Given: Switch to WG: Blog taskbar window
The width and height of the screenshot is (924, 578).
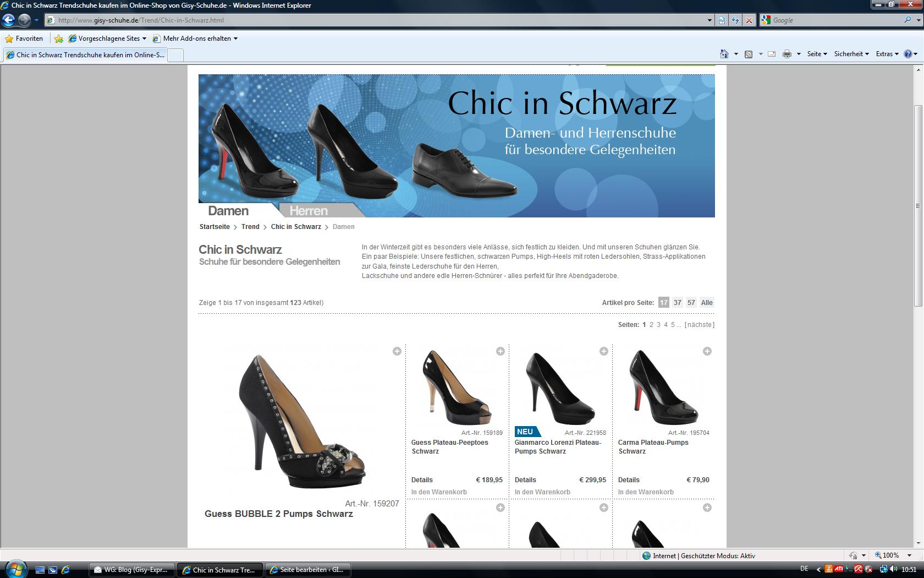Looking at the screenshot, I should [132, 570].
